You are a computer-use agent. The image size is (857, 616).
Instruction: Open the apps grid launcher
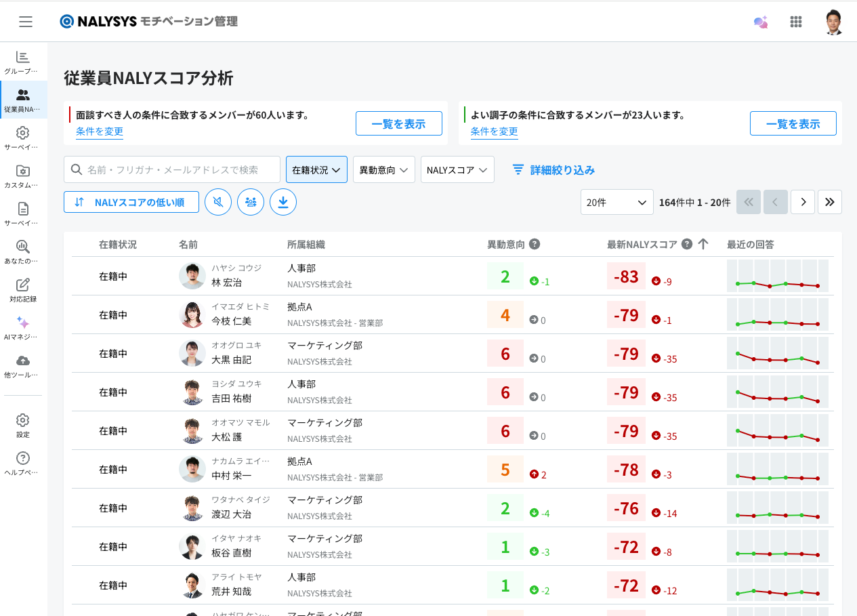(796, 22)
